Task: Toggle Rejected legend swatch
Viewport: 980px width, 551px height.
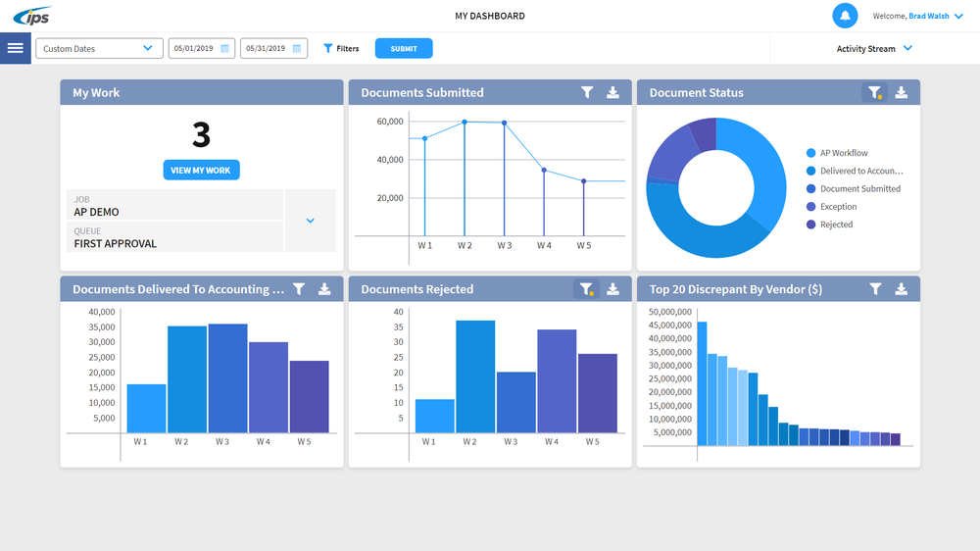Action: 810,224
